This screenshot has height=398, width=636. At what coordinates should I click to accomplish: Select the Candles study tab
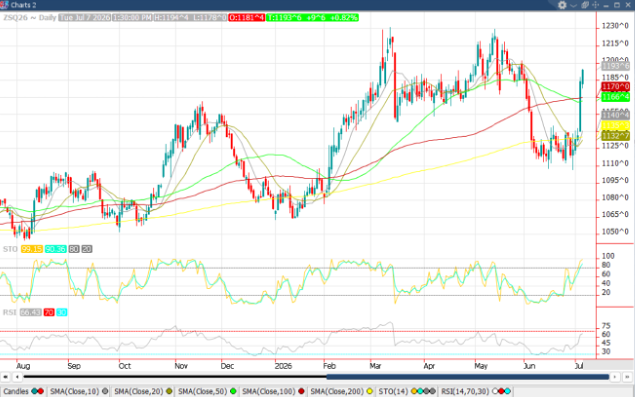24,392
